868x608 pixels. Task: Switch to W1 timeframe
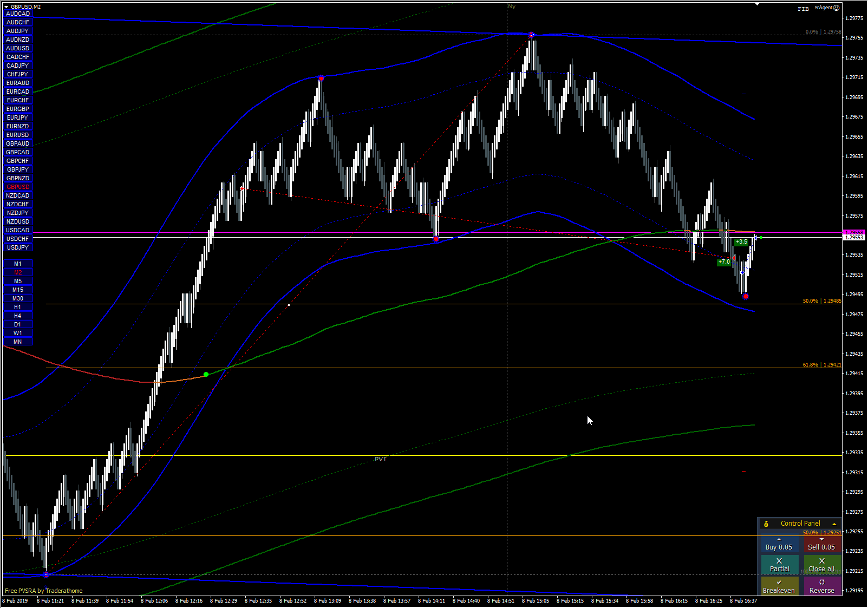coord(18,333)
